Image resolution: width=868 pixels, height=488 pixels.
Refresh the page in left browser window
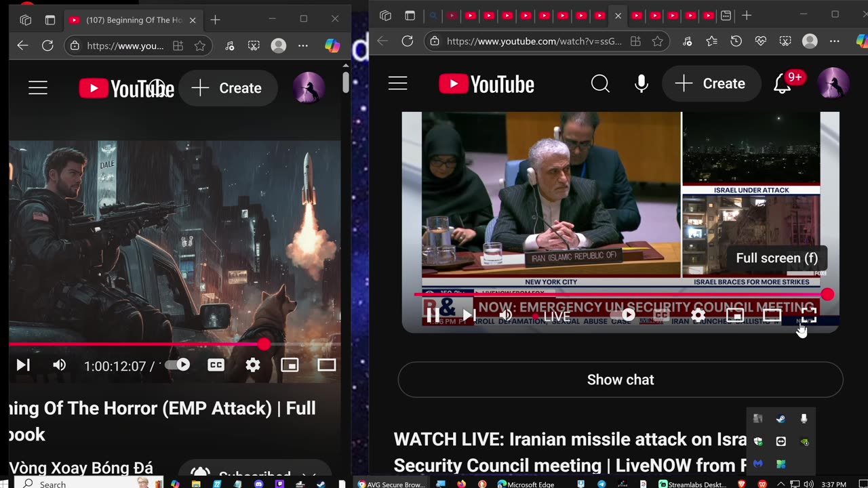coord(47,45)
